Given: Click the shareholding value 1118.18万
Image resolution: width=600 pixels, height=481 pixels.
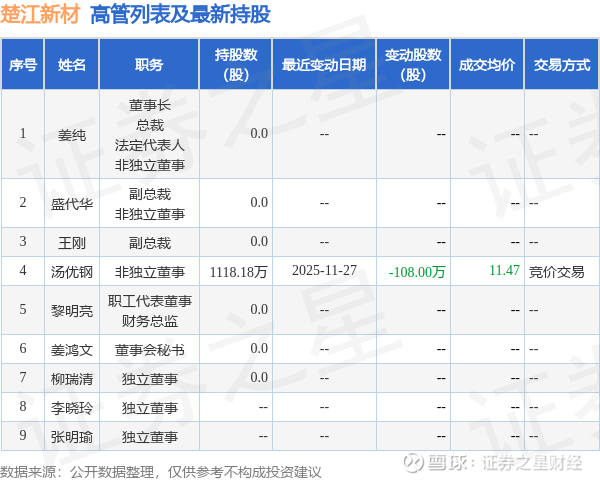Looking at the screenshot, I should coord(238,272).
